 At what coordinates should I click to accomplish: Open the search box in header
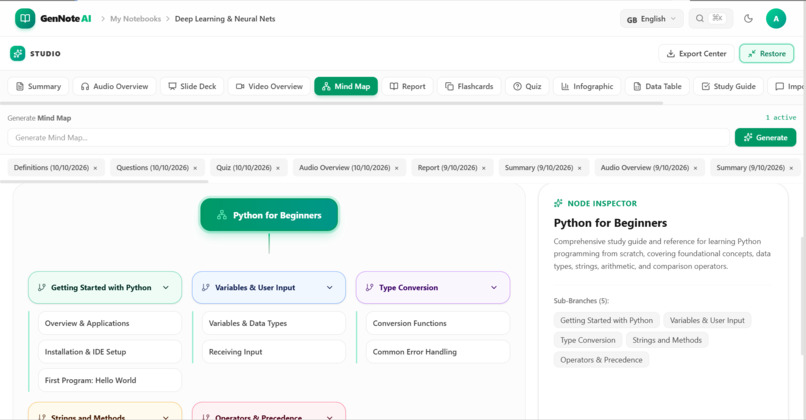[x=710, y=19]
